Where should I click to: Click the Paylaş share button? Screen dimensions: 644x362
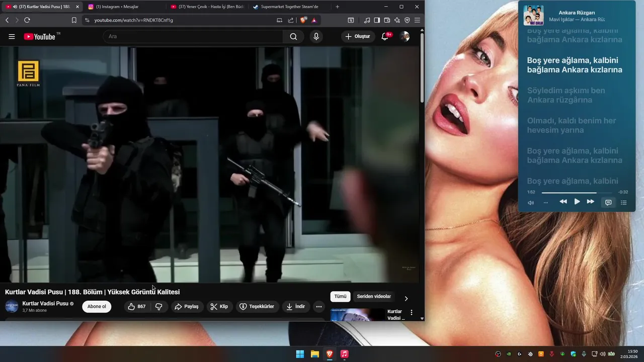tap(187, 306)
